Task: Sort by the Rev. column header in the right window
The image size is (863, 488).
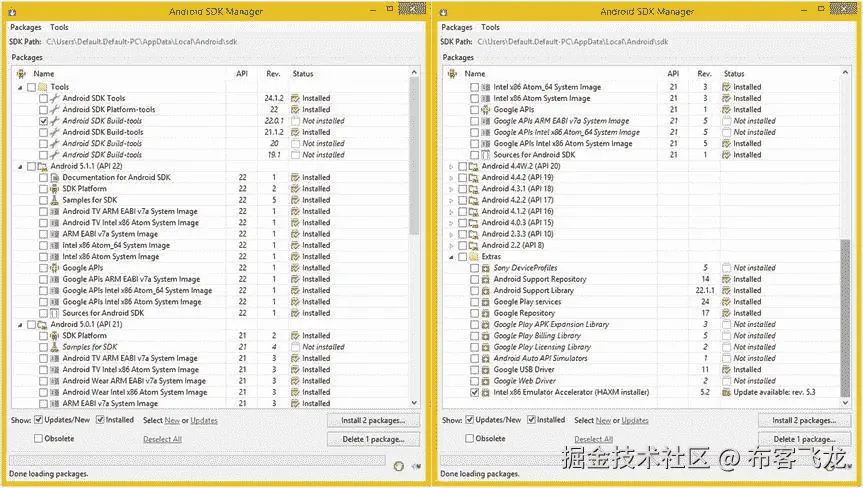Action: tap(704, 74)
